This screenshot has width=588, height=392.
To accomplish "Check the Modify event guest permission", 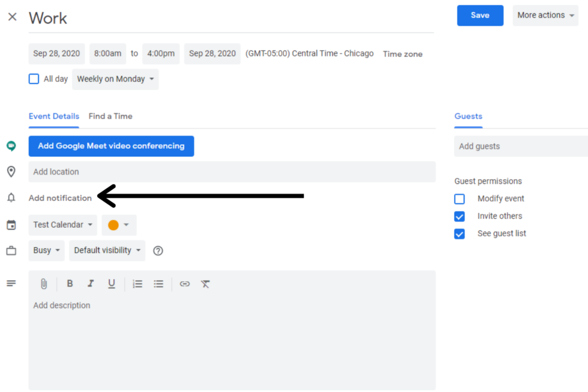I will point(459,199).
